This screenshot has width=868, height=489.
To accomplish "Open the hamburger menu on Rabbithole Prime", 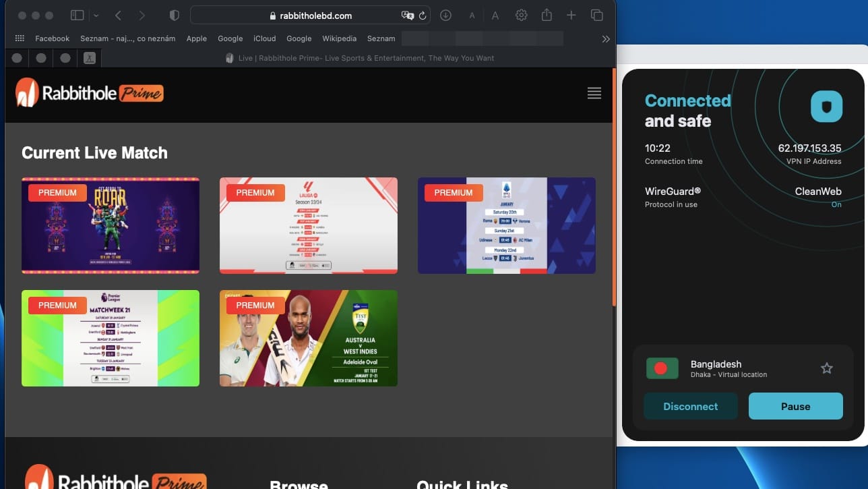I will pyautogui.click(x=594, y=93).
